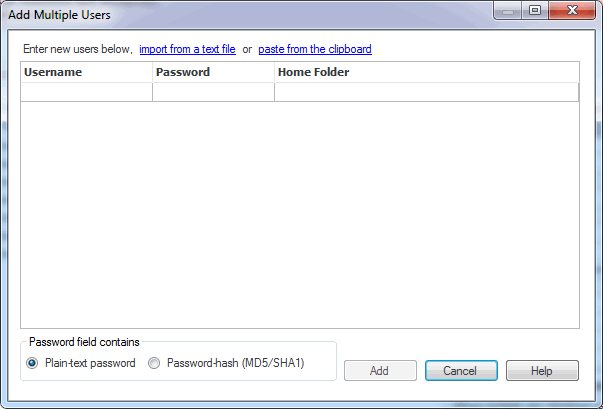Image resolution: width=603 pixels, height=409 pixels.
Task: Focus the empty Username cell in first row
Action: click(x=86, y=92)
